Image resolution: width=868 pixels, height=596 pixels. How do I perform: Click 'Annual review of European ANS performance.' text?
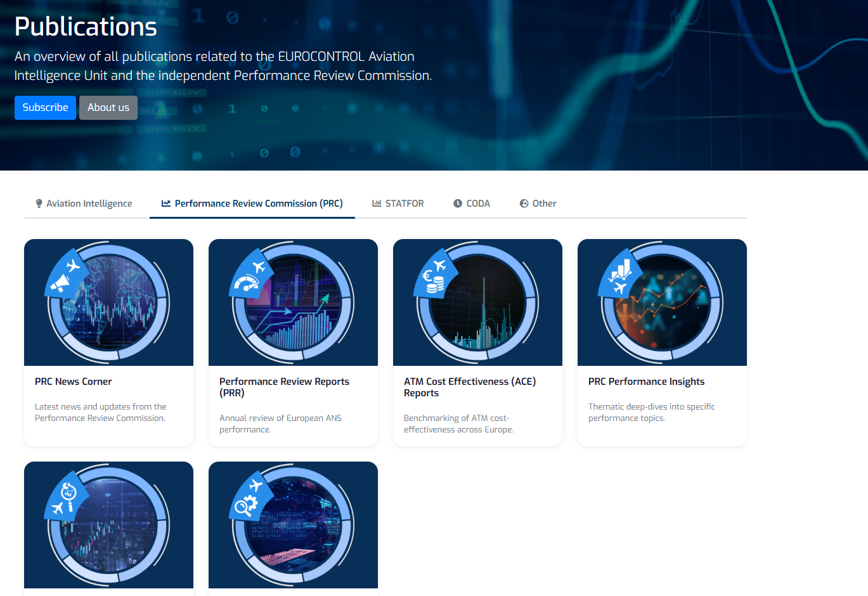(280, 424)
